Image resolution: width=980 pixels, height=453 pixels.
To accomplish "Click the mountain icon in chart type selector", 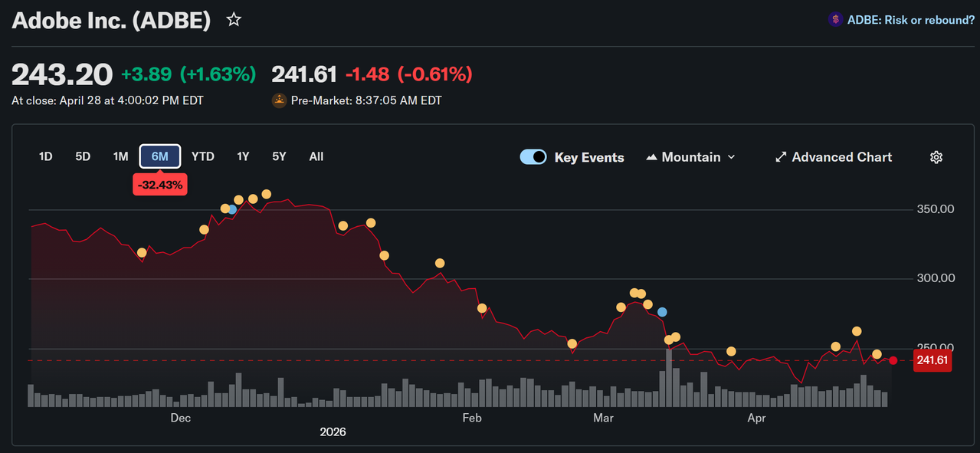I will point(651,157).
